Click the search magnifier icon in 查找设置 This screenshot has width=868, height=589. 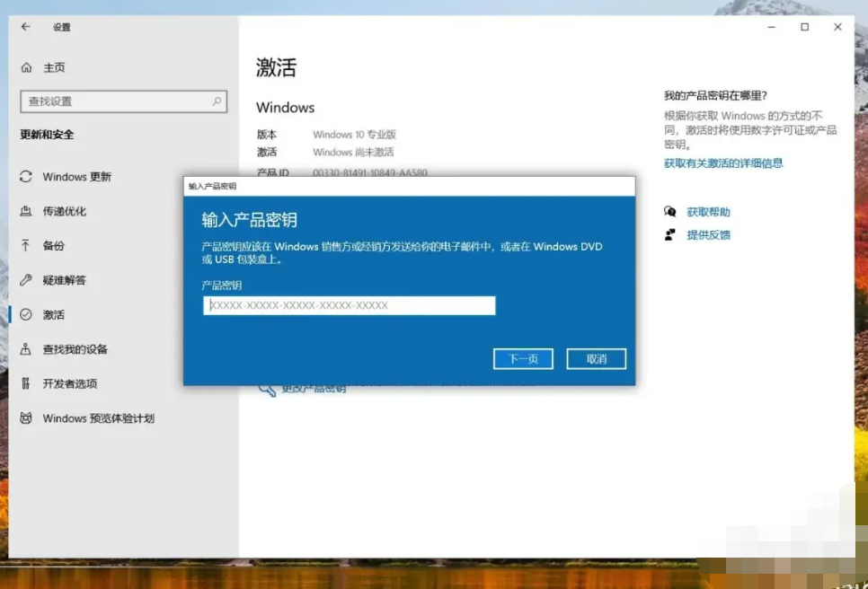(217, 101)
